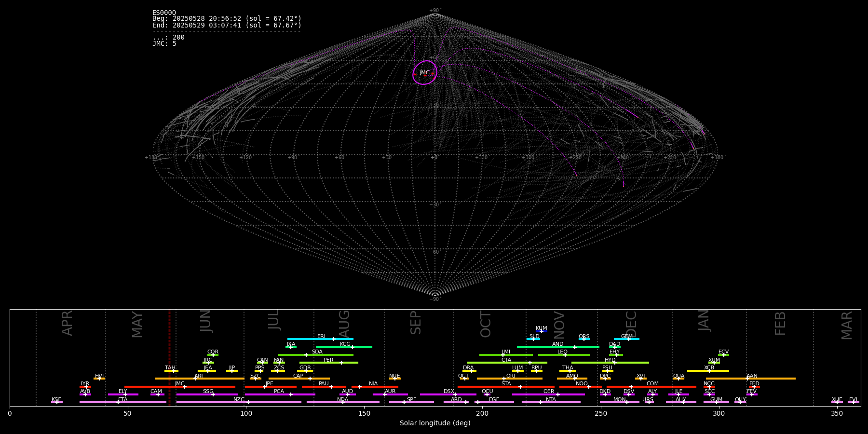Click the 200 tick on solar longitude axis
The width and height of the screenshot is (868, 434).
482,413
